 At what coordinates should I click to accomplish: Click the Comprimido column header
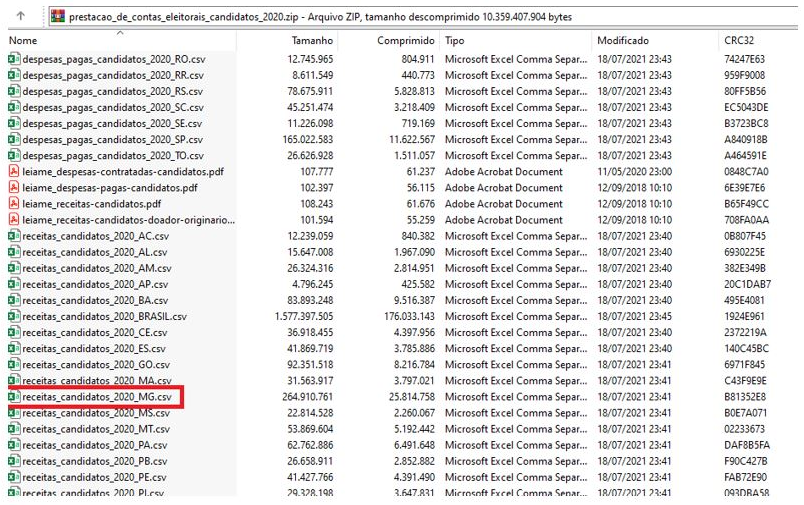[406, 41]
